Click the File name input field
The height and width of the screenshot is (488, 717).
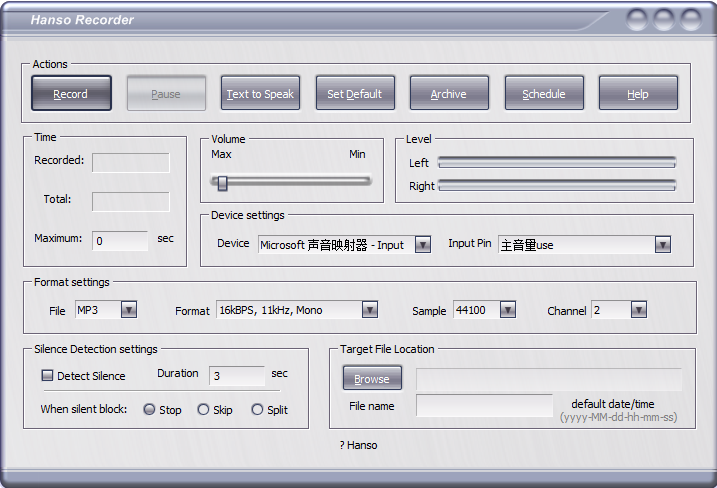pos(484,405)
